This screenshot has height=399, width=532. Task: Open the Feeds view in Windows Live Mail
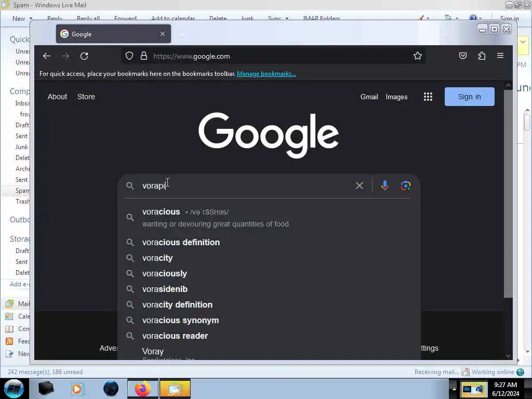pyautogui.click(x=18, y=341)
